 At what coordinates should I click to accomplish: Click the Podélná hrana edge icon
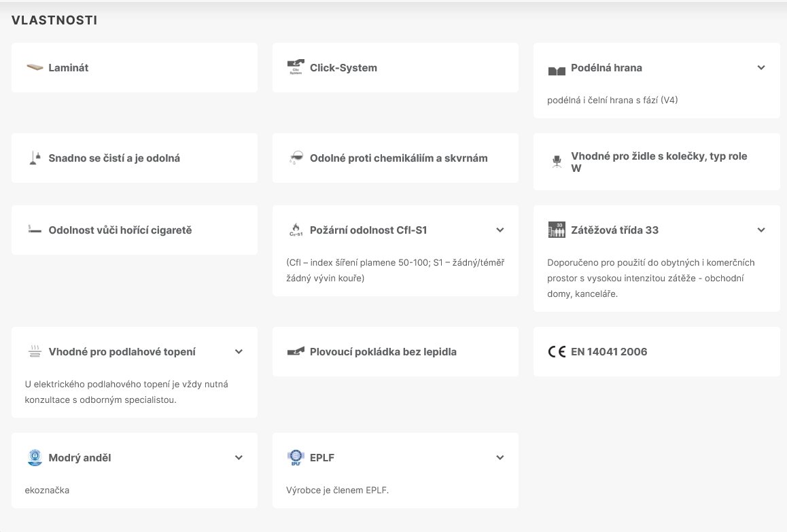pyautogui.click(x=557, y=70)
